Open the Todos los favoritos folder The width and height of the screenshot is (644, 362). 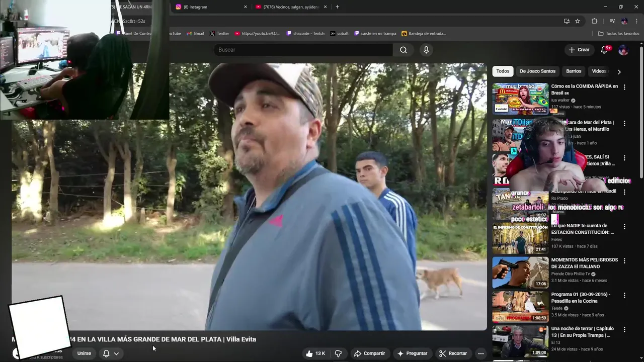pos(618,34)
